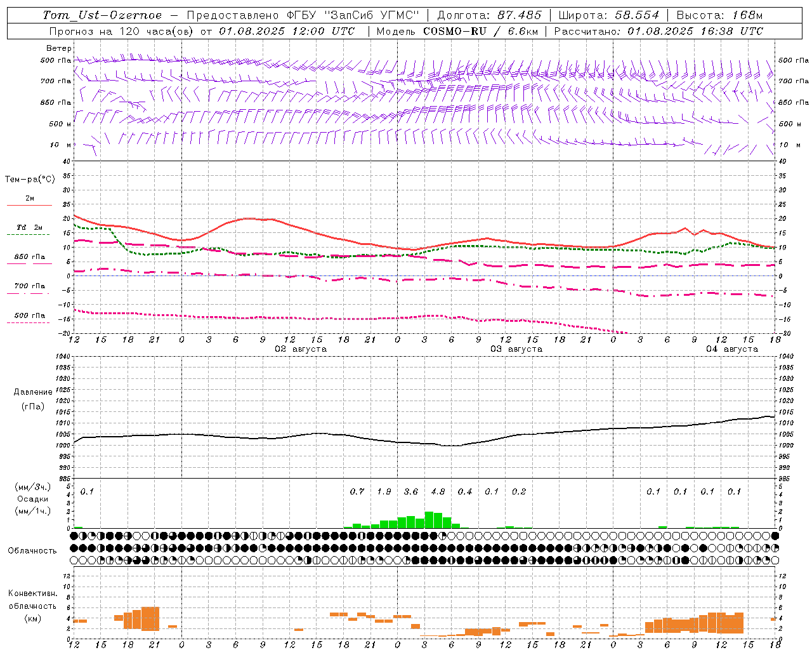Click the 04 августа date label
812x650 pixels.
pos(732,349)
